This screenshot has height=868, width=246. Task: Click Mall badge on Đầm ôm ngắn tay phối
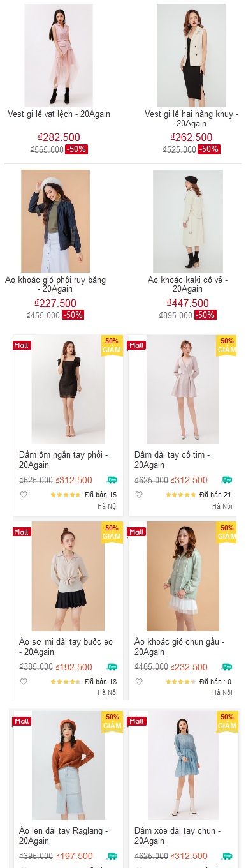(x=22, y=345)
